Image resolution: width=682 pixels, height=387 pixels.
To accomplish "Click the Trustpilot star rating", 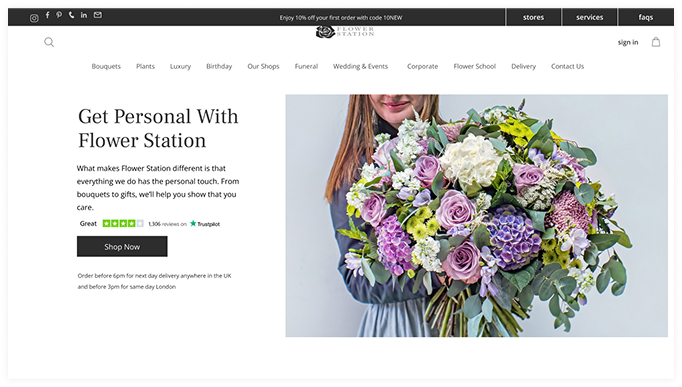I will point(123,224).
